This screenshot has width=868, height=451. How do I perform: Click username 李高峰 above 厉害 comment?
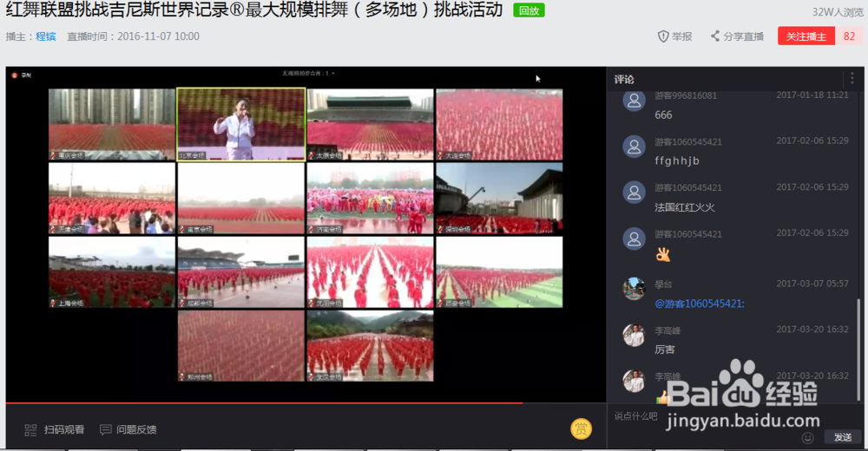click(x=667, y=331)
